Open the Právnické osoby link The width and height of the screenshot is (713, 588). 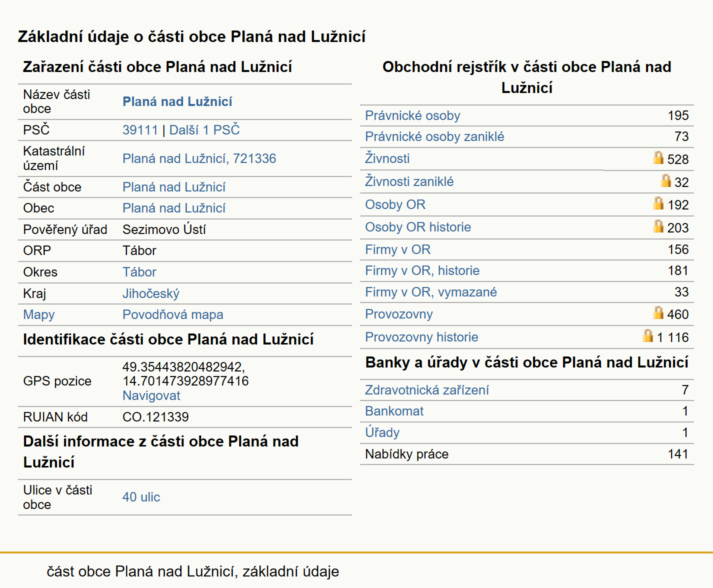click(412, 115)
